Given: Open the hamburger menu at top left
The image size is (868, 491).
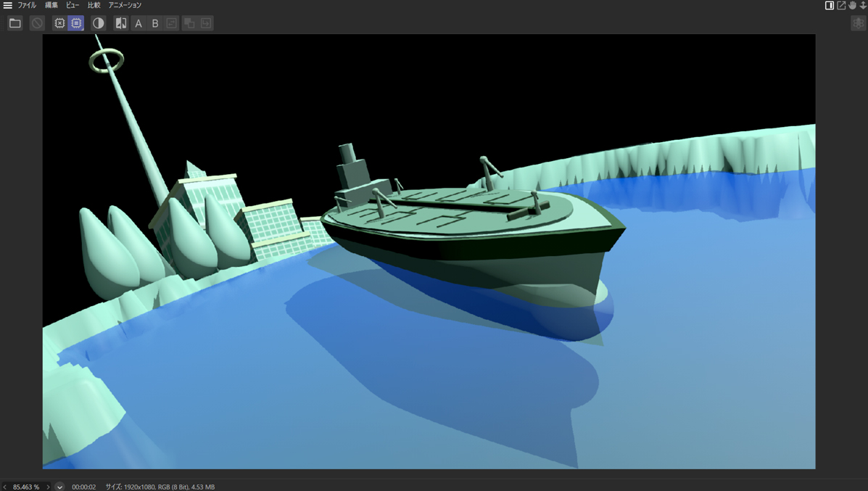Looking at the screenshot, I should [7, 5].
